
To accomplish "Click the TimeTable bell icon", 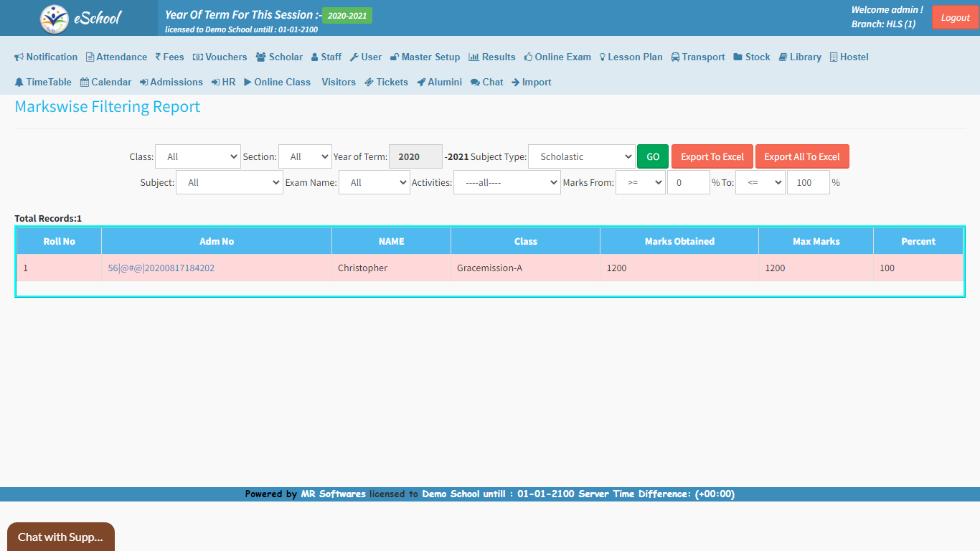I will coord(19,83).
